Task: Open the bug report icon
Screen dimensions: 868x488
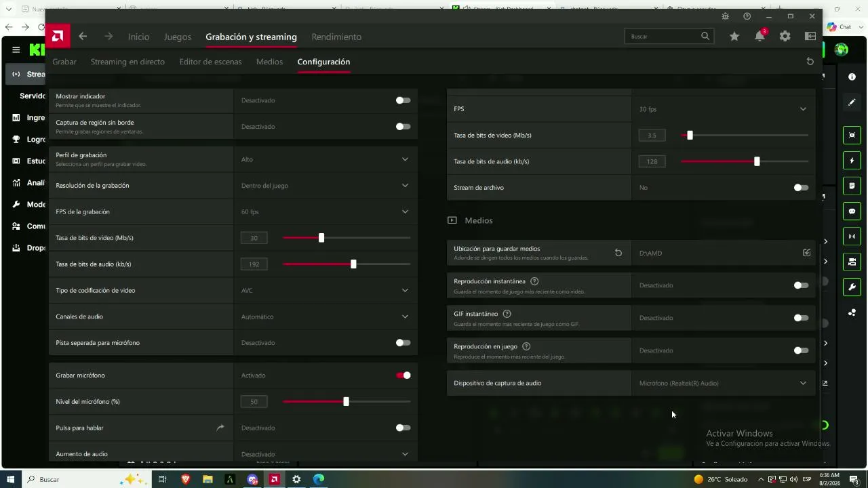Action: click(x=725, y=16)
